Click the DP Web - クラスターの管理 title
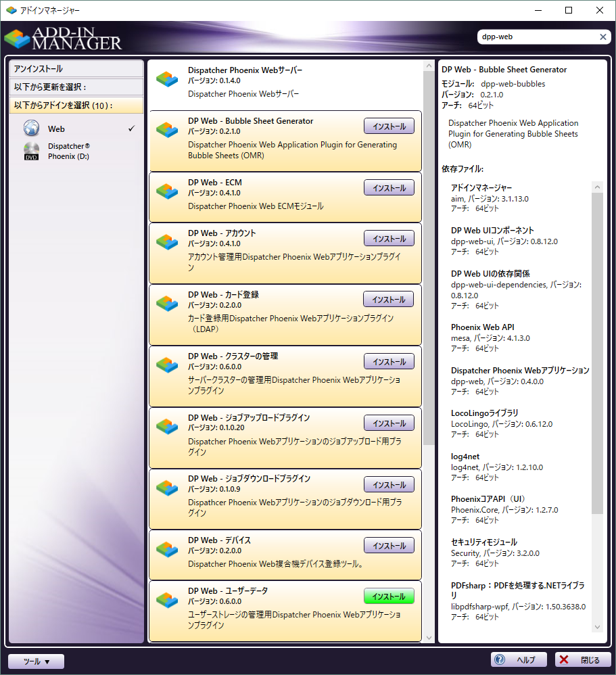This screenshot has width=616, height=675. tap(233, 356)
